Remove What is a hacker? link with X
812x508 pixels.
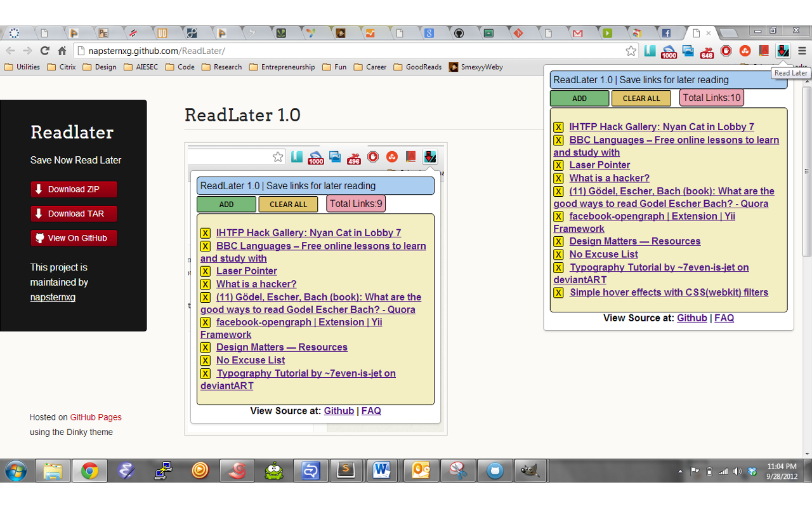point(558,178)
